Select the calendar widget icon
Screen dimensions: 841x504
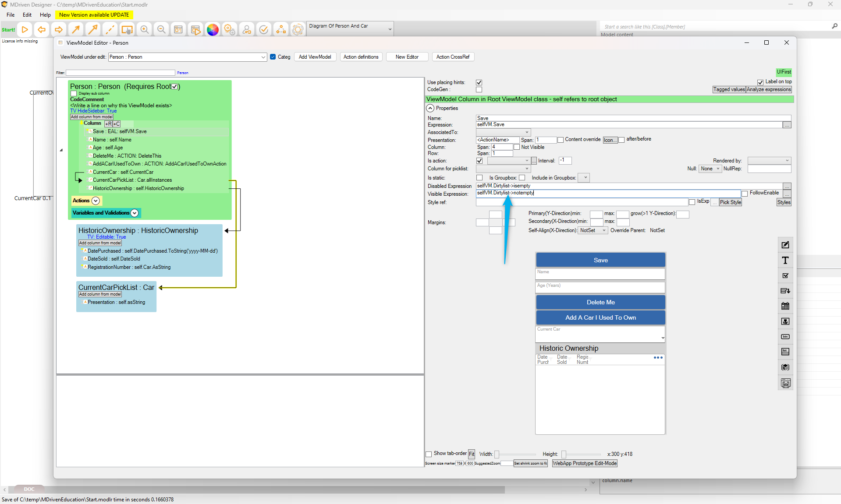785,306
